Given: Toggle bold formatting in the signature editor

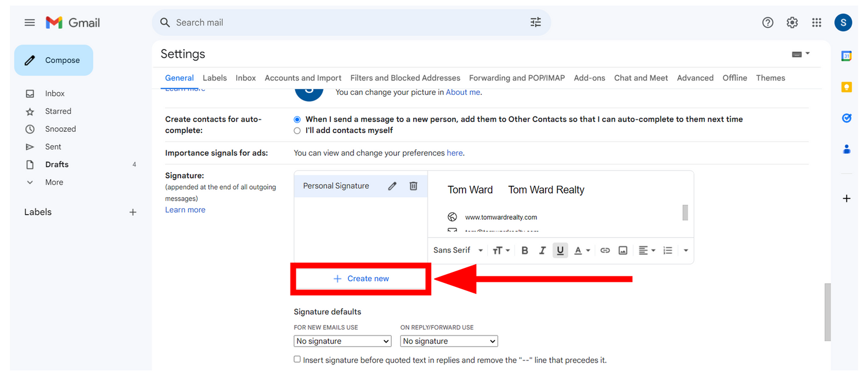Looking at the screenshot, I should pos(525,250).
